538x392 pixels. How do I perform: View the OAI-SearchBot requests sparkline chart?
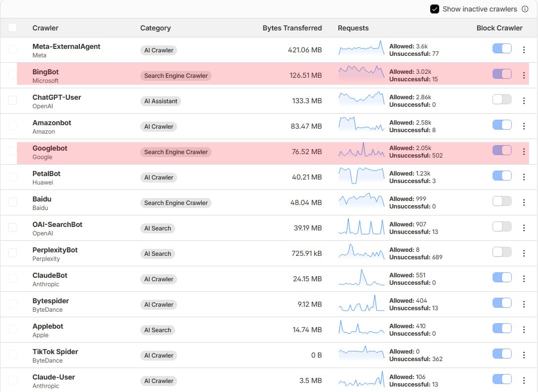pos(361,226)
